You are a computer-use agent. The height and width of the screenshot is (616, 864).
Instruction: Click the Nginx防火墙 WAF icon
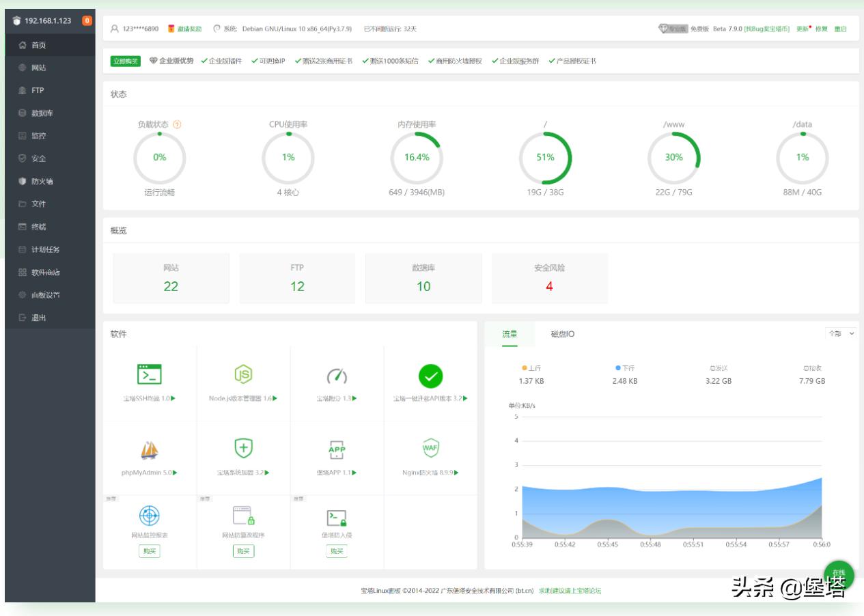[x=430, y=447]
